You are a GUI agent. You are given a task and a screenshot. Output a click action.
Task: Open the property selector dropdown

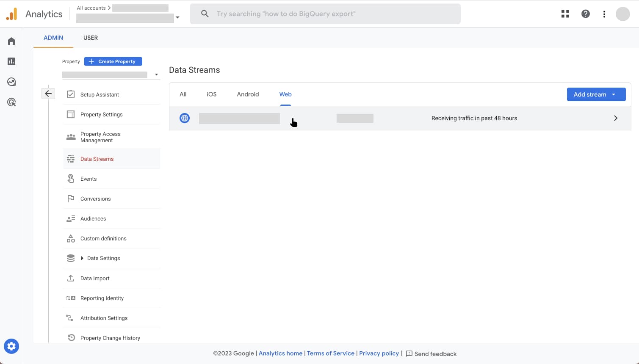pos(156,75)
